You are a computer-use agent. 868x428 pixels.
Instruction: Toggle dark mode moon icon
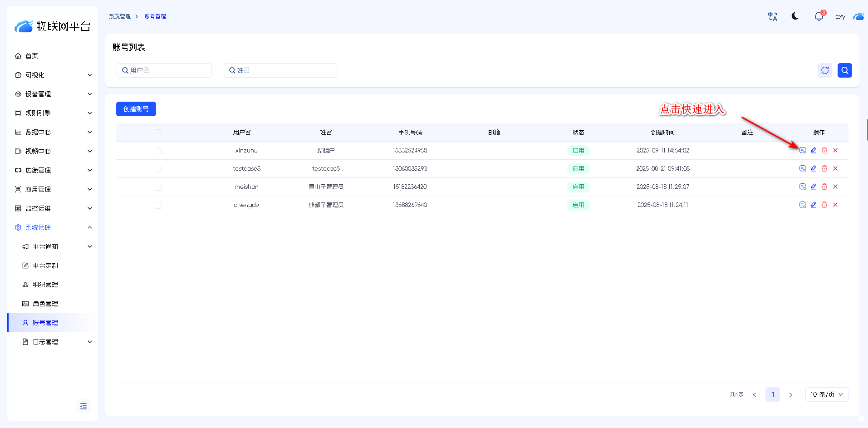tap(795, 16)
